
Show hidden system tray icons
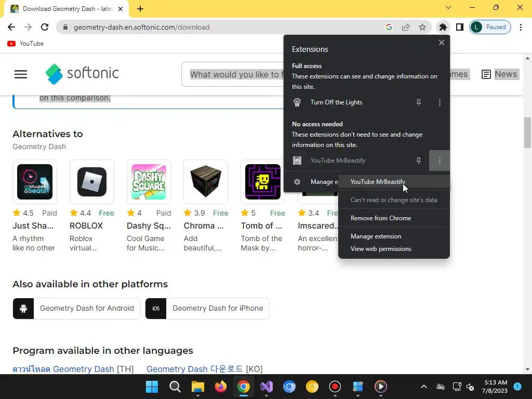pyautogui.click(x=424, y=387)
